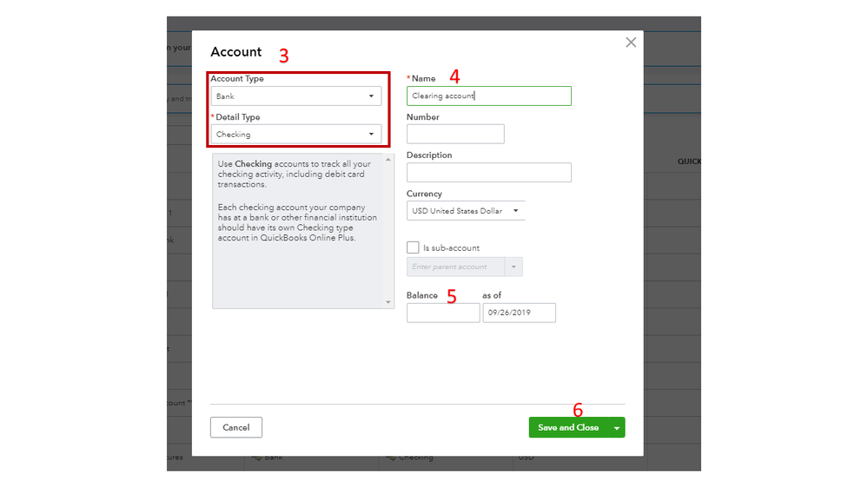
Task: Focus the Balance amount field
Action: coord(443,313)
